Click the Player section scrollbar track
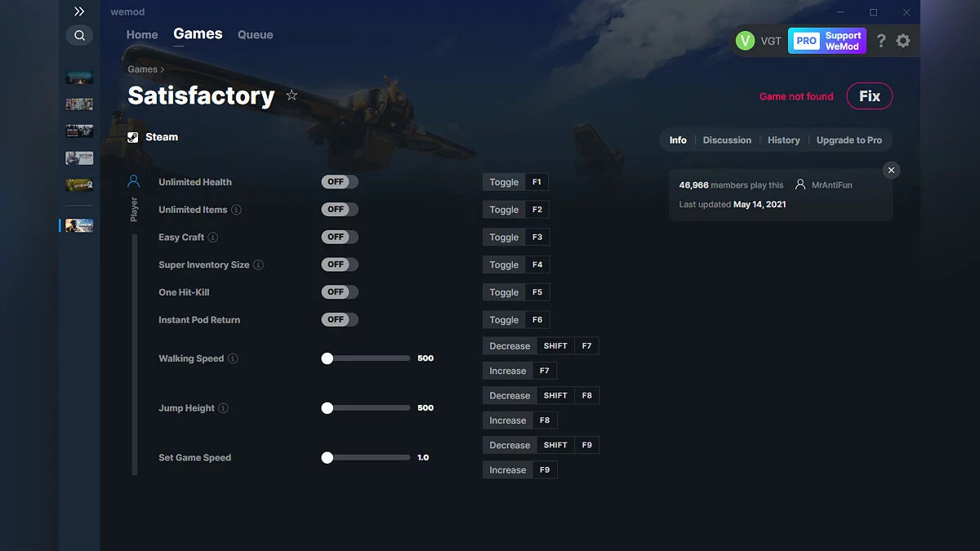This screenshot has height=551, width=980. 135,354
